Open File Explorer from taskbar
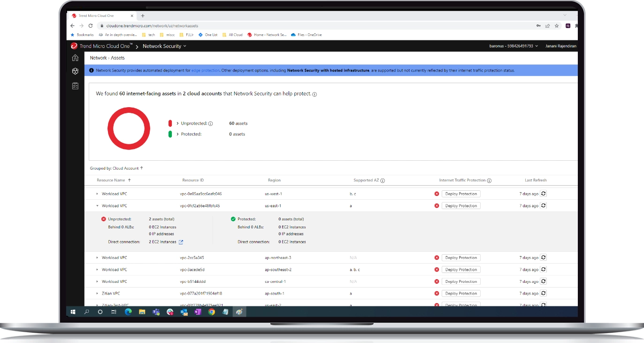 coord(142,312)
